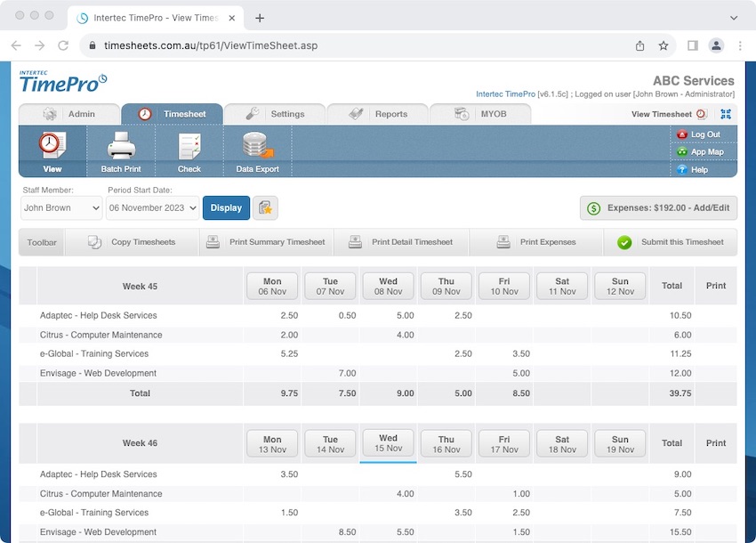Click Week 45 Adaptec - Help Desk Services row
Screen dimensions: 756x543
pos(378,316)
